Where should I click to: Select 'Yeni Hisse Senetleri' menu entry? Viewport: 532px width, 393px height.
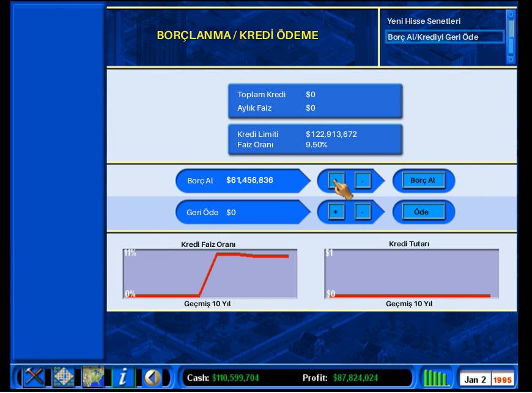click(x=424, y=21)
